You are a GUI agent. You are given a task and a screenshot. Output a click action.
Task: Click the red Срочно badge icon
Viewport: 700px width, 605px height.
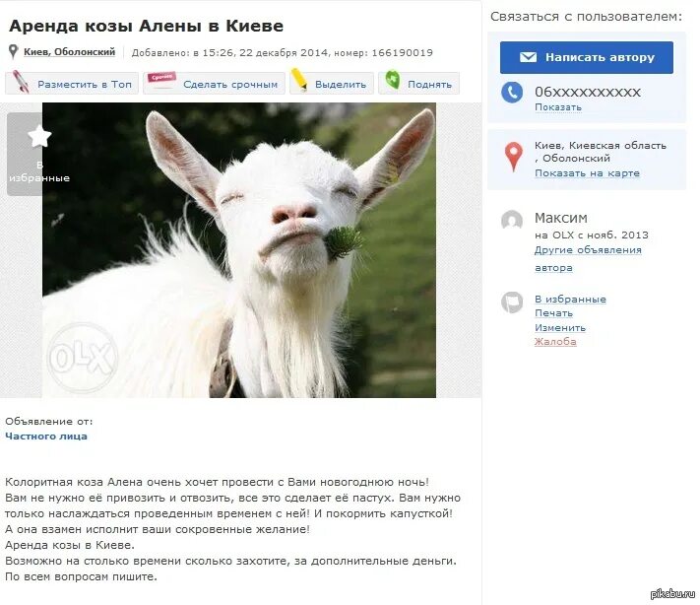(x=161, y=78)
